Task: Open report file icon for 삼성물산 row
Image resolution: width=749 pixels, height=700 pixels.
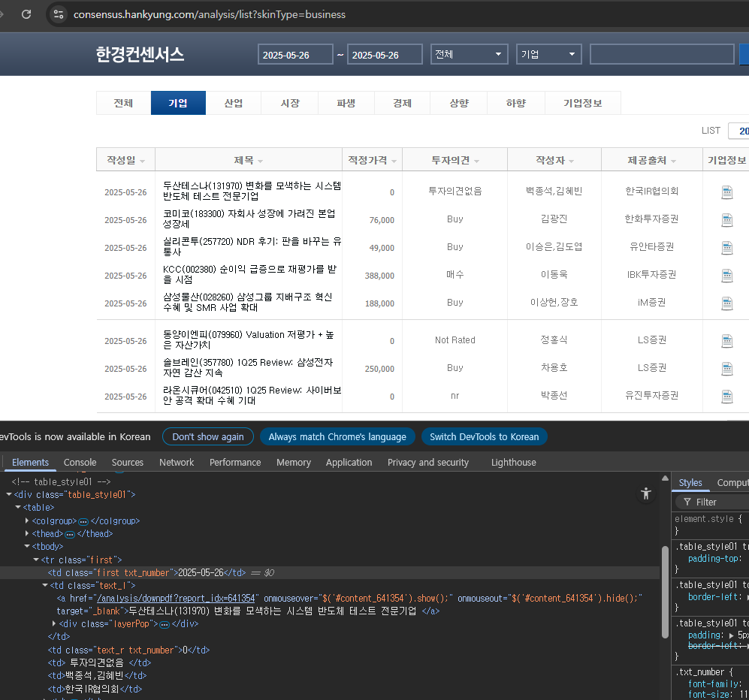Action: pos(726,303)
